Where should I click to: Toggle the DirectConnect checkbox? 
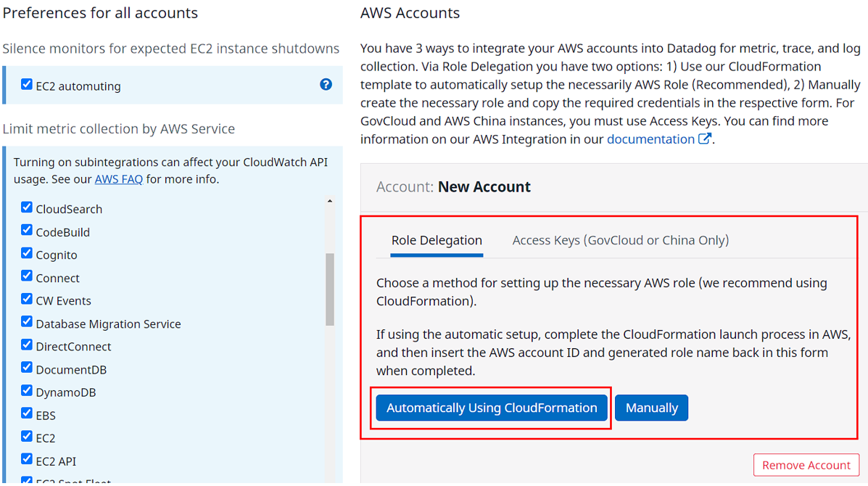point(27,345)
